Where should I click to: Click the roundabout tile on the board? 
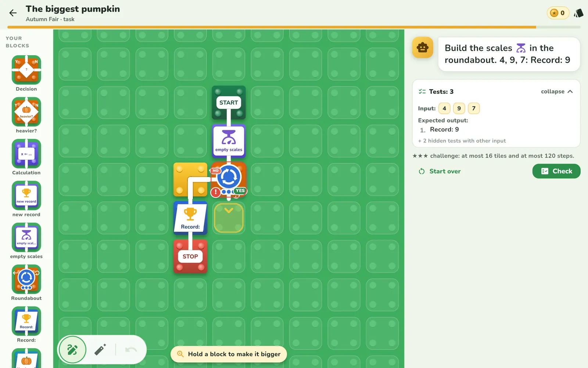click(x=229, y=177)
